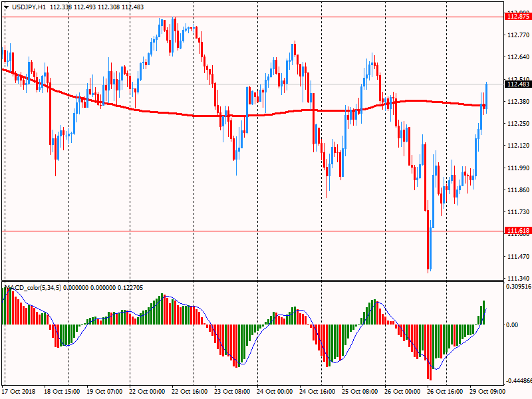532x399 pixels.
Task: Click the MACD 0.309516 upper scale value
Action: (x=519, y=287)
